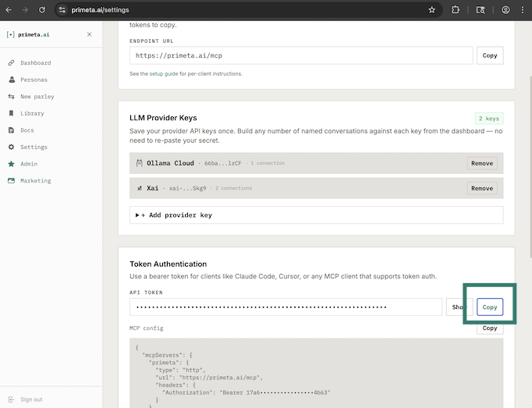This screenshot has width=532, height=408.
Task: Click the 'xai-...Skg9' key fragment
Action: coord(188,188)
